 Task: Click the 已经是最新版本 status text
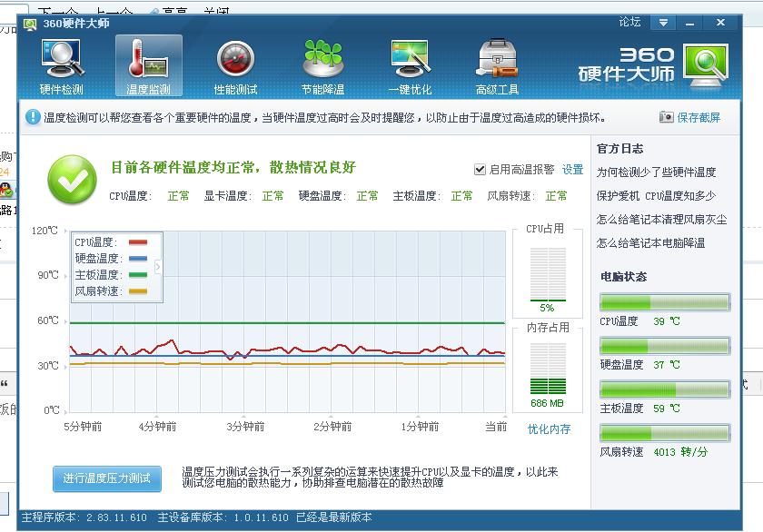pos(334,517)
